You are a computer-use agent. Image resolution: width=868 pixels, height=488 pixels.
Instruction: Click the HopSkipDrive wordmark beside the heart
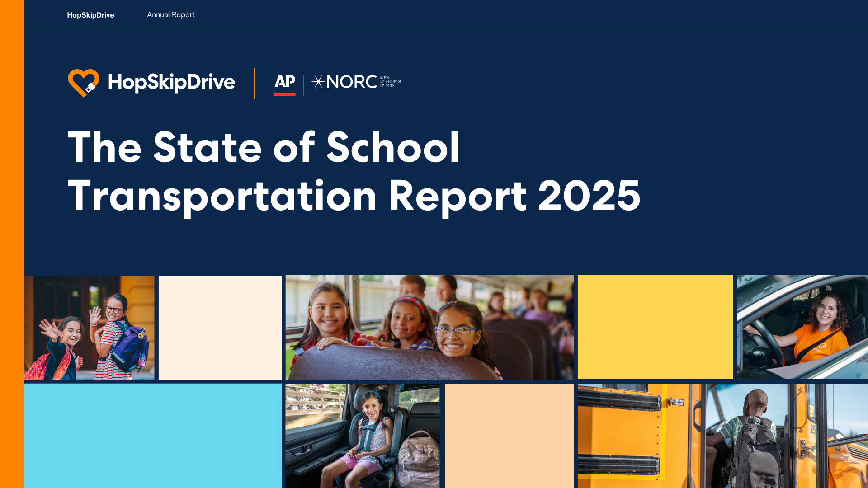(171, 82)
